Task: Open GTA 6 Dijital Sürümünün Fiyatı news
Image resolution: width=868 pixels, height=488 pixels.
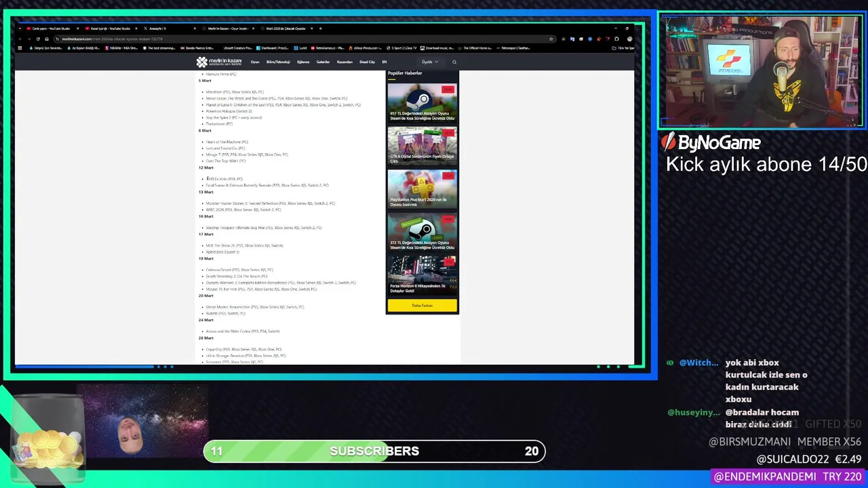Action: tap(422, 146)
